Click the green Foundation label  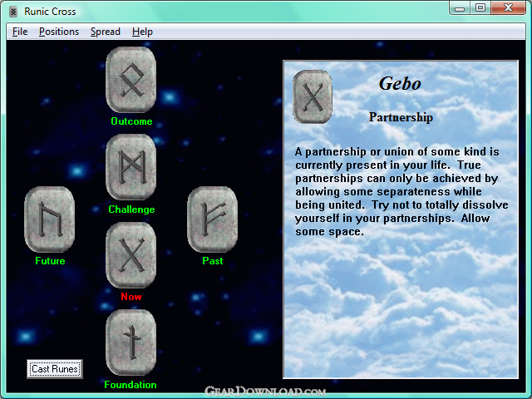[x=131, y=384]
